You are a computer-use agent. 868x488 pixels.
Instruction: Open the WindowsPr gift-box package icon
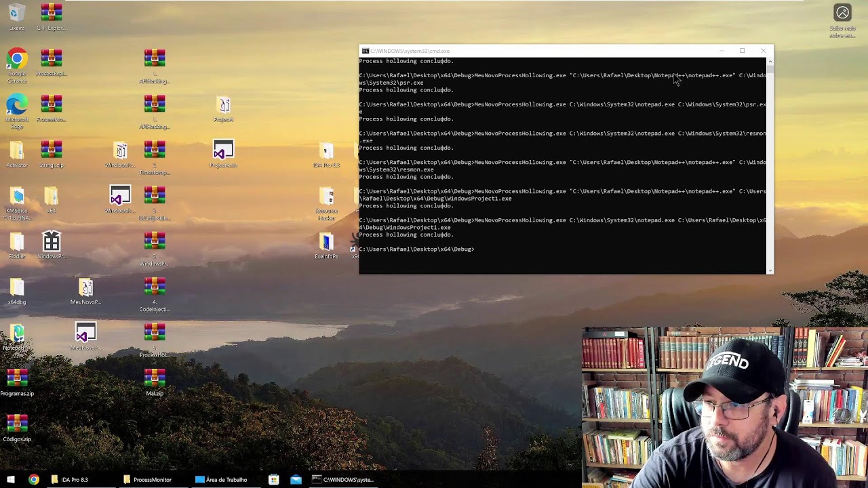(x=52, y=242)
